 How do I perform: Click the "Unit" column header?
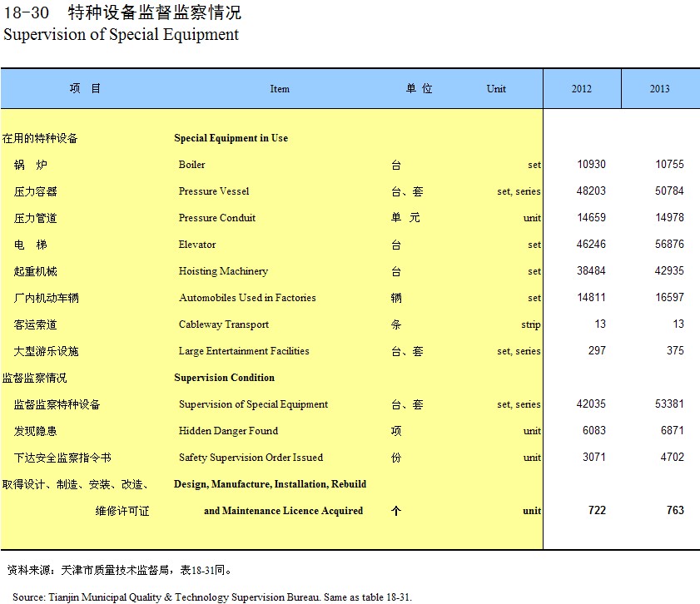(496, 89)
